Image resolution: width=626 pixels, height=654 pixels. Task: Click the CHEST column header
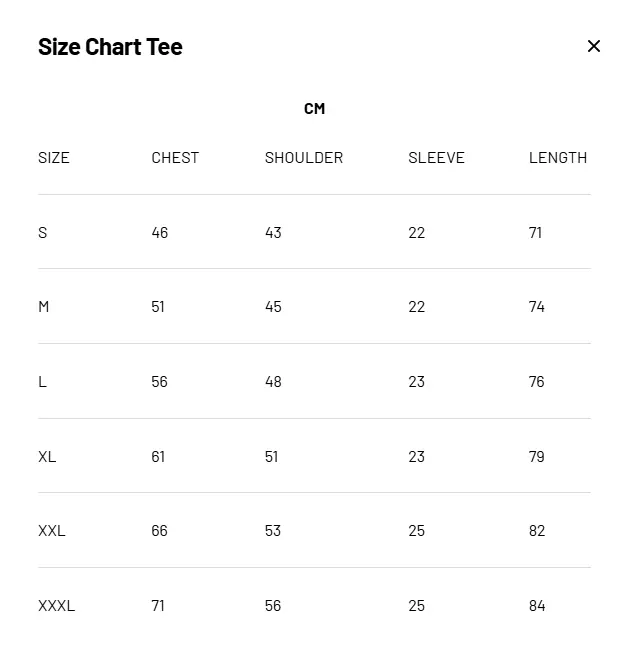(x=175, y=157)
